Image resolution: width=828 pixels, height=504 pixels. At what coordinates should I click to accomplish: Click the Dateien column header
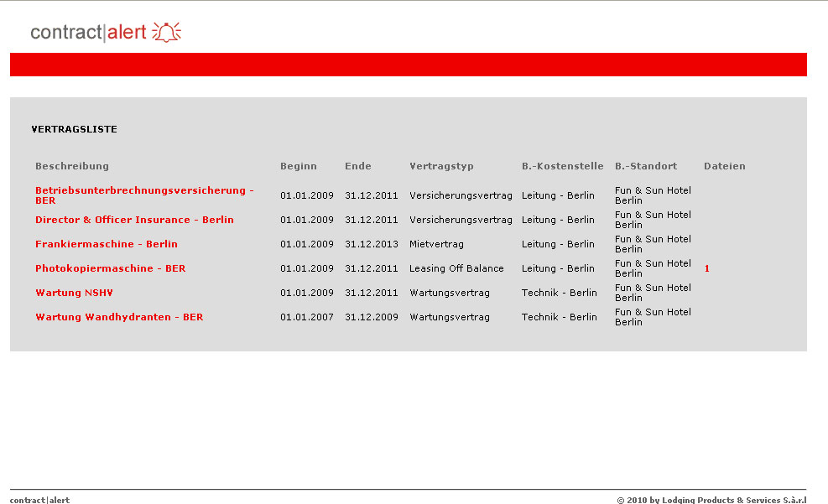[x=724, y=166]
